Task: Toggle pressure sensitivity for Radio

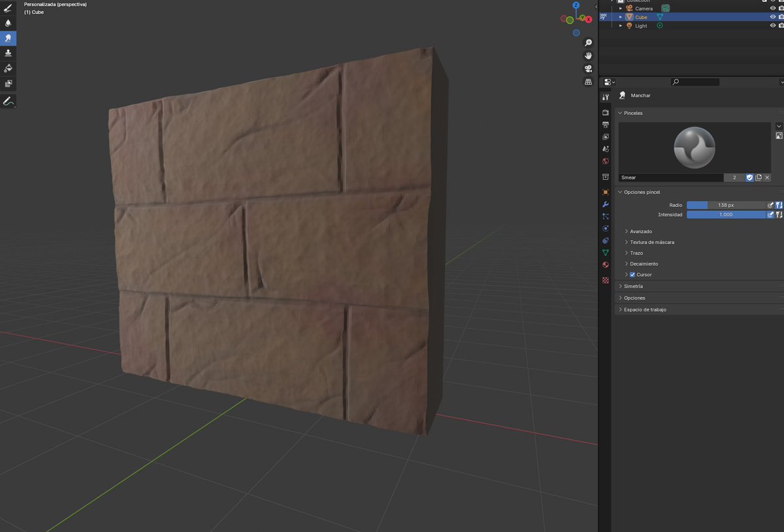Action: (771, 205)
